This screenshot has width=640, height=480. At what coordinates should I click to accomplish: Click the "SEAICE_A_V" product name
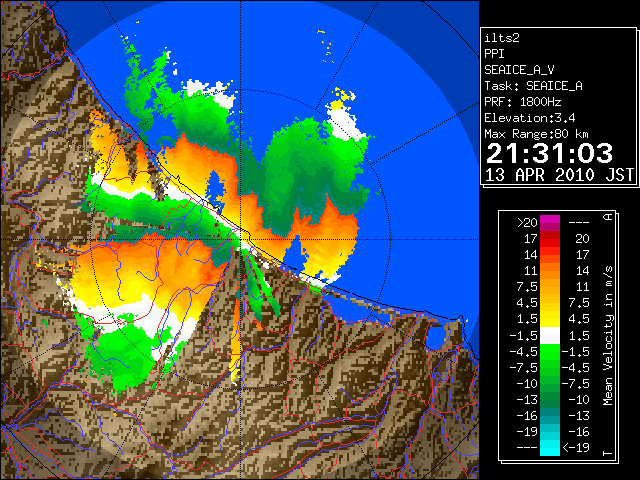coord(519,70)
